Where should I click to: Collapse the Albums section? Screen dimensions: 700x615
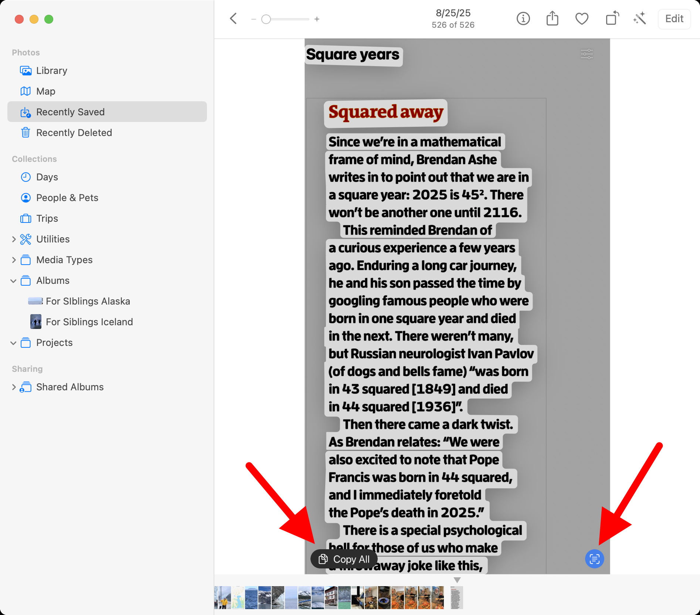[14, 281]
